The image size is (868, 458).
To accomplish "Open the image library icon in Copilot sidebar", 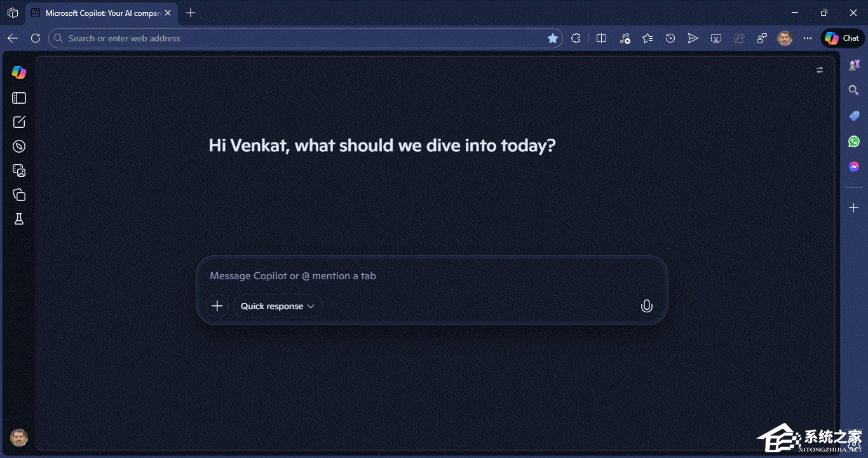I will click(19, 170).
